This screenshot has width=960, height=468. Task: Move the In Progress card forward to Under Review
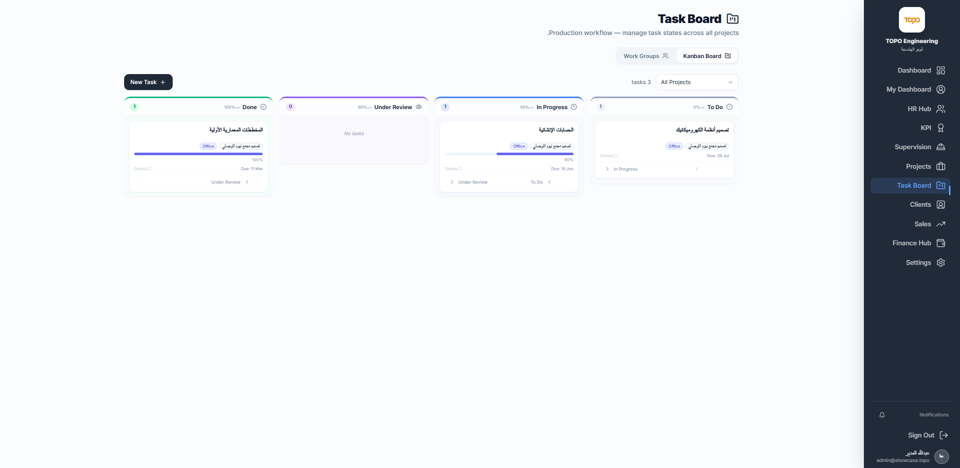(x=469, y=182)
